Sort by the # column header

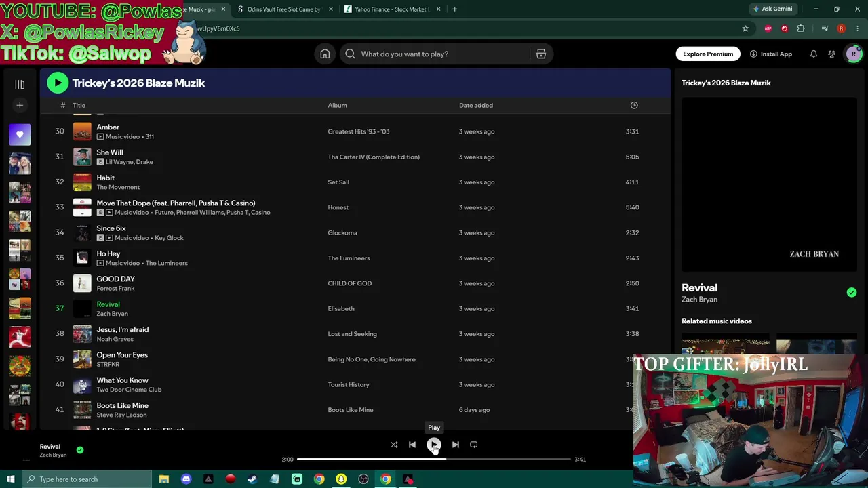click(62, 106)
